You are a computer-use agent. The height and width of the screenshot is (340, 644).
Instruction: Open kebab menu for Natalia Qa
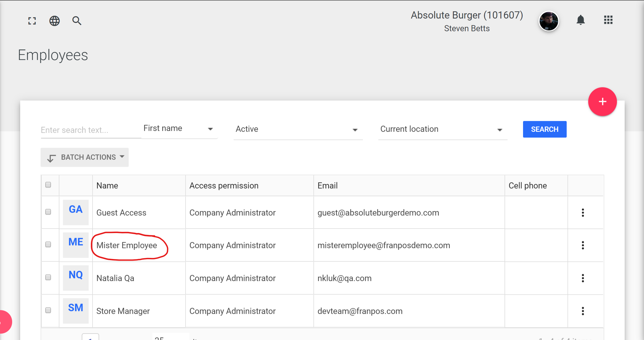(x=583, y=278)
